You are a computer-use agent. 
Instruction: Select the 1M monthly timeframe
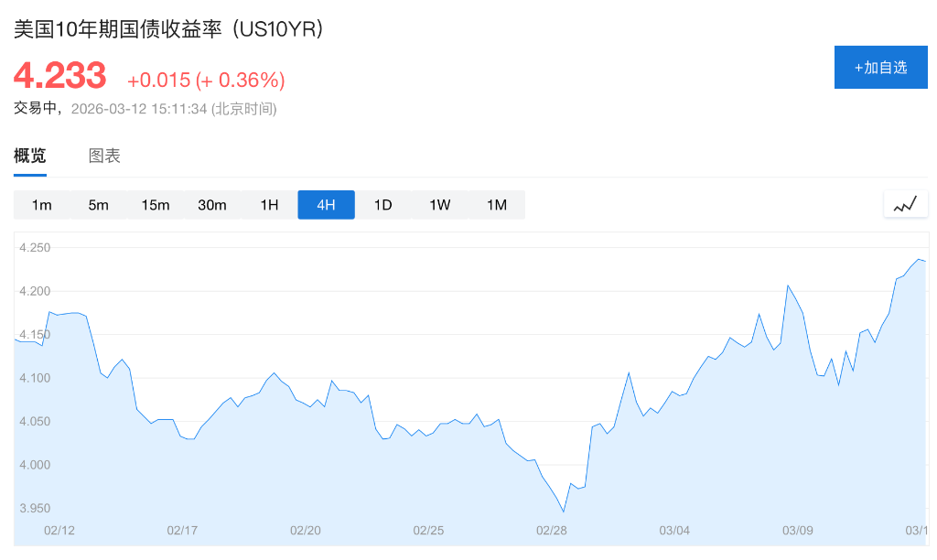pos(497,205)
